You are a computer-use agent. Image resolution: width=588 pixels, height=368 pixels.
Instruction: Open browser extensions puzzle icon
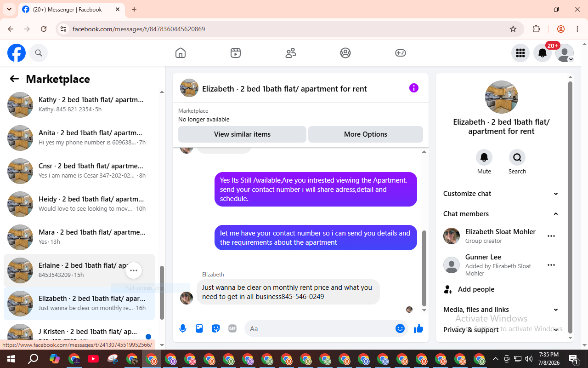pyautogui.click(x=536, y=29)
